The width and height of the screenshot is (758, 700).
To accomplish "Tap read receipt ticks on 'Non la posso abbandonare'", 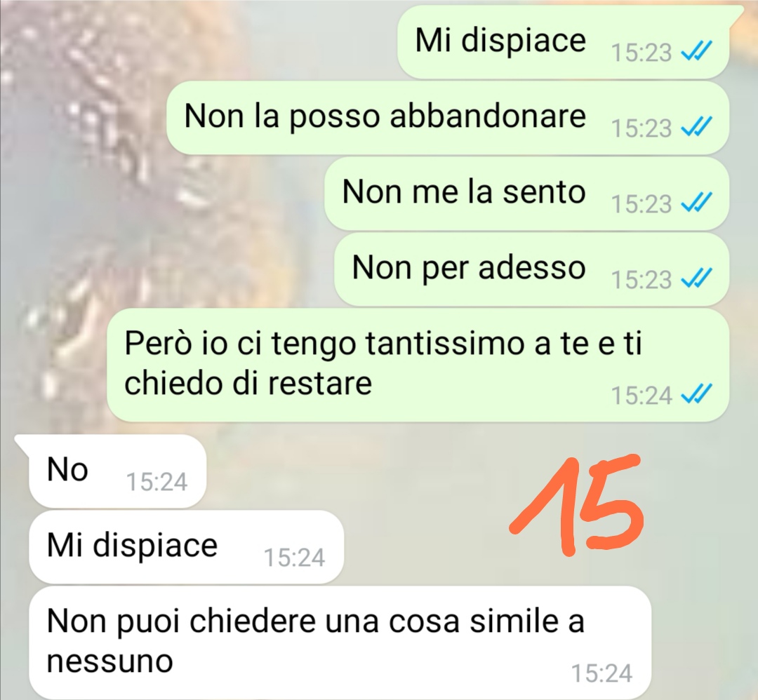I will coord(696,127).
